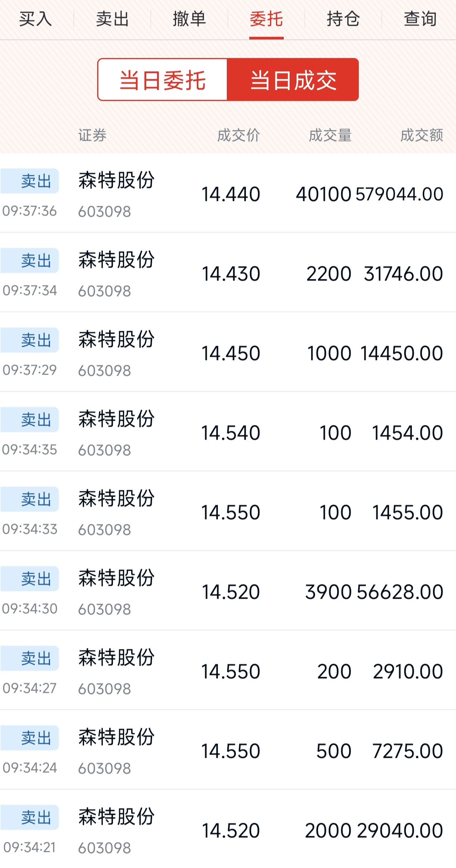The height and width of the screenshot is (868, 456).
Task: Select the 委托 tab
Action: [266, 19]
